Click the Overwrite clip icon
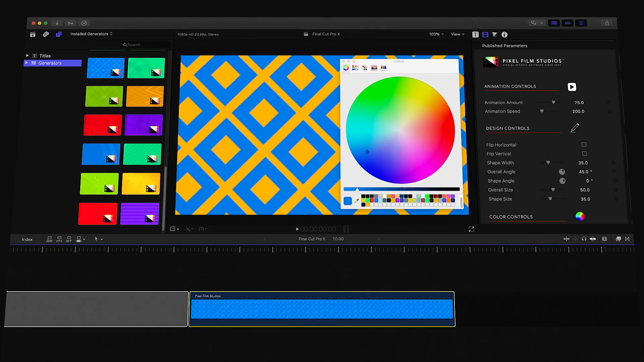 pos(79,239)
